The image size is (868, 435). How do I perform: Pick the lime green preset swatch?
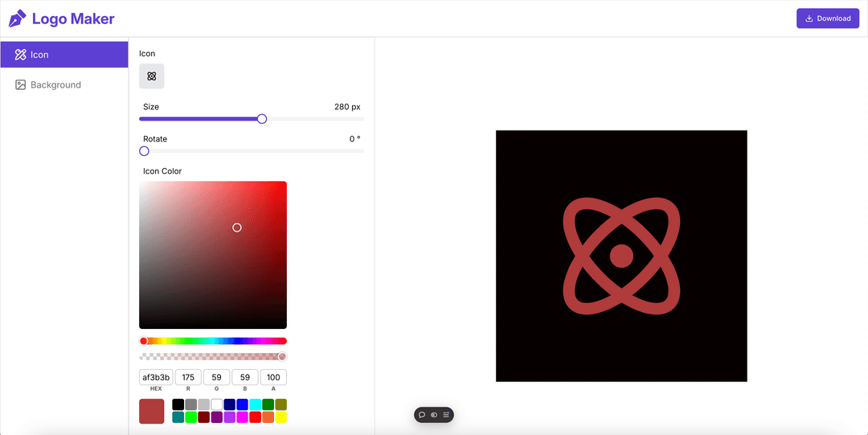point(191,417)
